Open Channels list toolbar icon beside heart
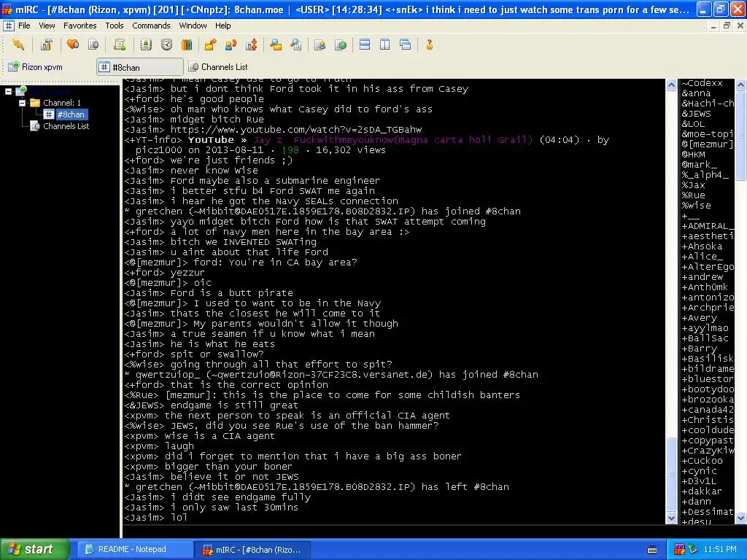This screenshot has height=560, width=747. [x=93, y=44]
